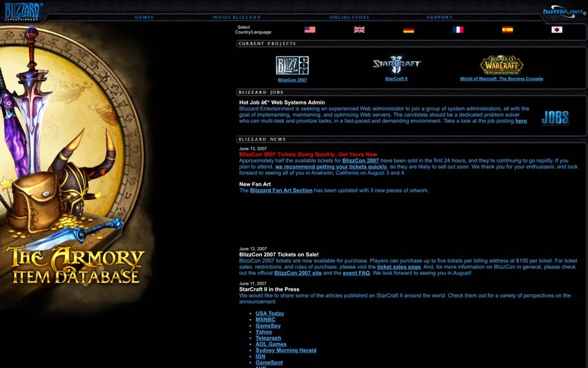Follow the BlizzCon 2007 text link under the logo
Screen dimensions: 588x368
(292, 80)
